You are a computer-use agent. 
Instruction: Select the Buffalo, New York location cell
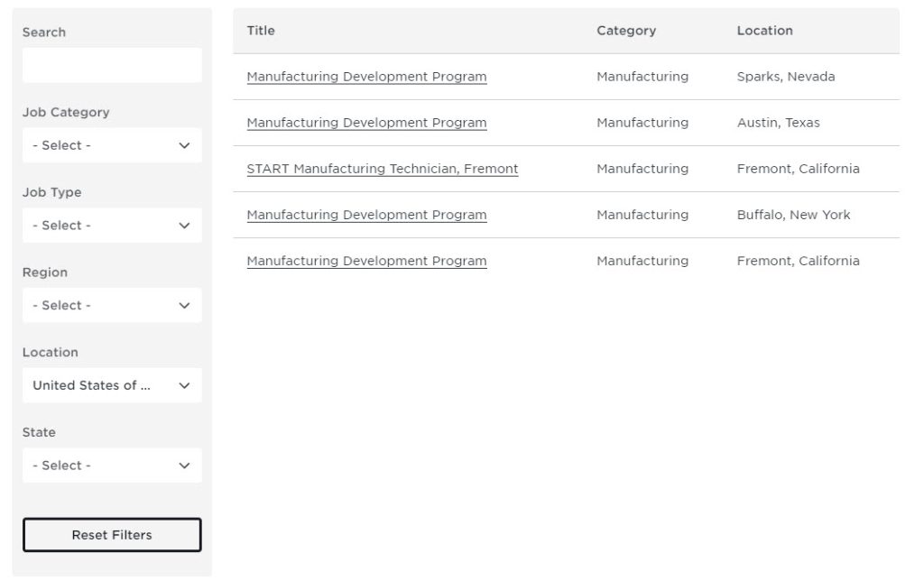[793, 215]
